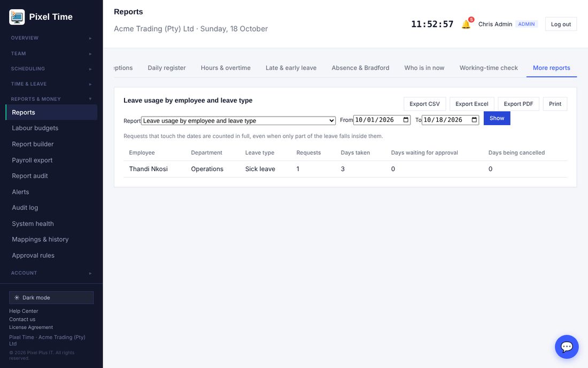Image resolution: width=588 pixels, height=368 pixels.
Task: Open Report audit in the sidebar
Action: (x=51, y=176)
